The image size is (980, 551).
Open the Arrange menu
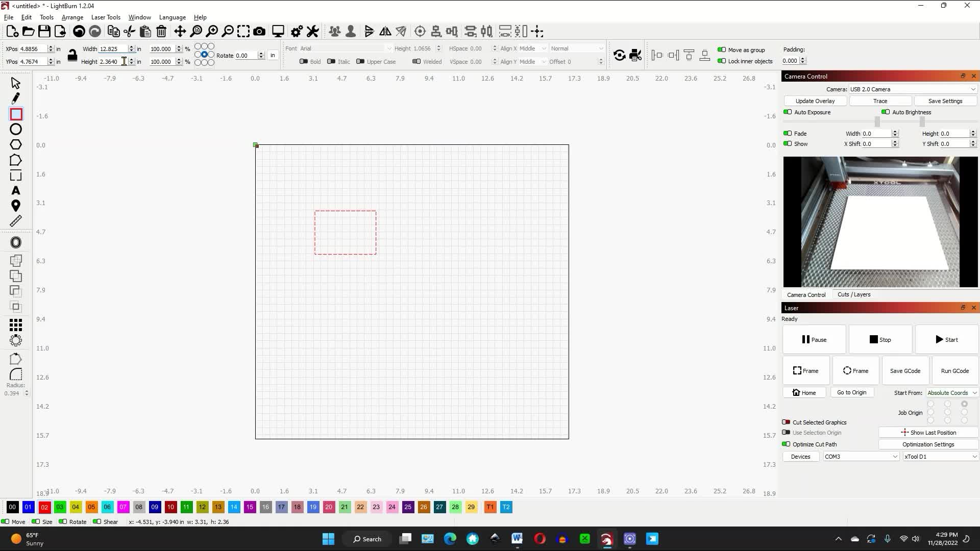(x=72, y=17)
